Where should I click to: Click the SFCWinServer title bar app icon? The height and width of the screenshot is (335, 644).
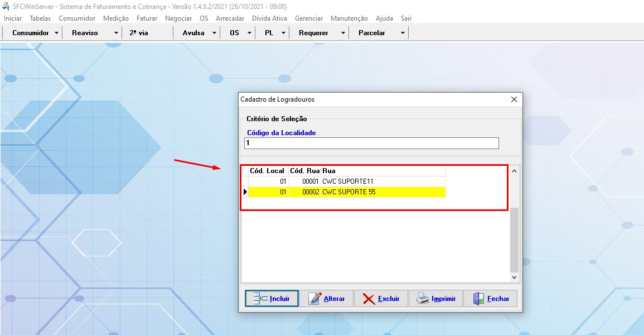coord(6,6)
